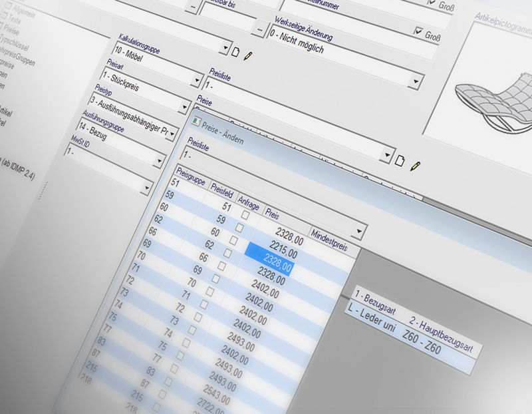Image resolution: width=532 pixels, height=414 pixels.
Task: Tick Anfrage checkbox for Preisfeld 69
Action: pyautogui.click(x=215, y=279)
